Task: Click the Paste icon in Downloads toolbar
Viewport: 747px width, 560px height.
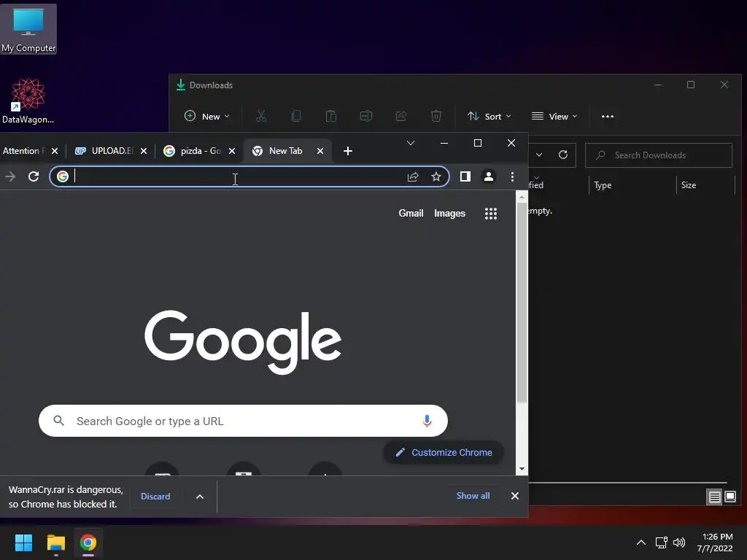Action: coord(330,116)
